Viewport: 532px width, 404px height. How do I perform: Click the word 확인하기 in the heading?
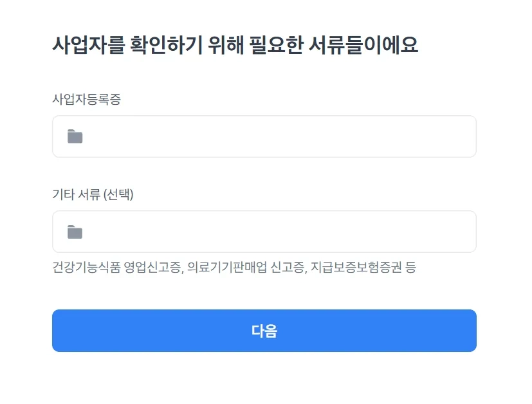(167, 45)
